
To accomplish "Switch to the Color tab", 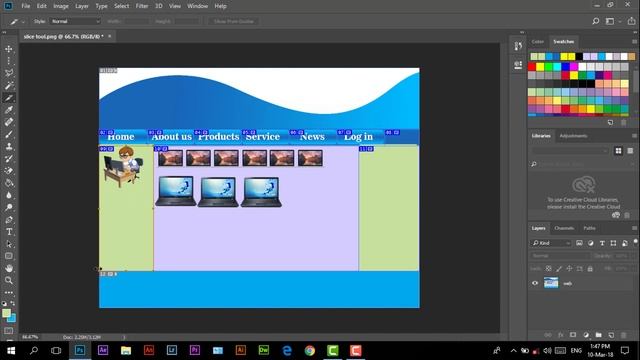I will click(538, 42).
